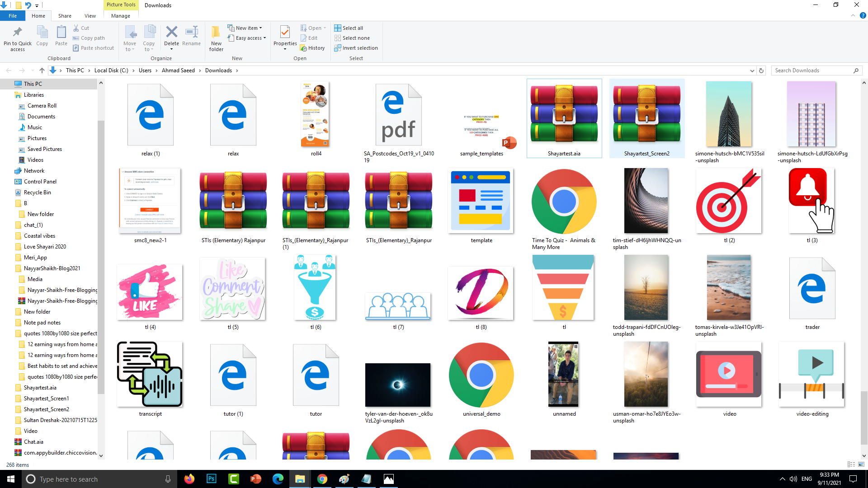Select Recycle Bin in navigation pane
The height and width of the screenshot is (488, 868).
[x=38, y=192]
